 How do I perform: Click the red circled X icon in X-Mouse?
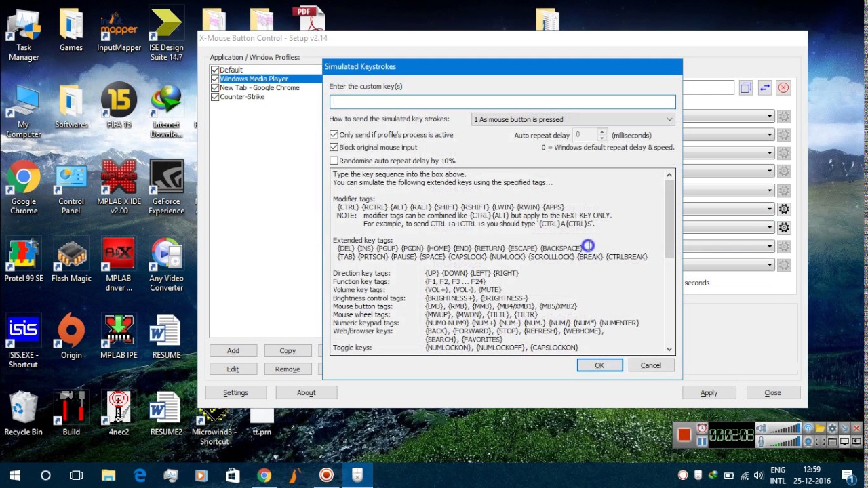[x=783, y=87]
